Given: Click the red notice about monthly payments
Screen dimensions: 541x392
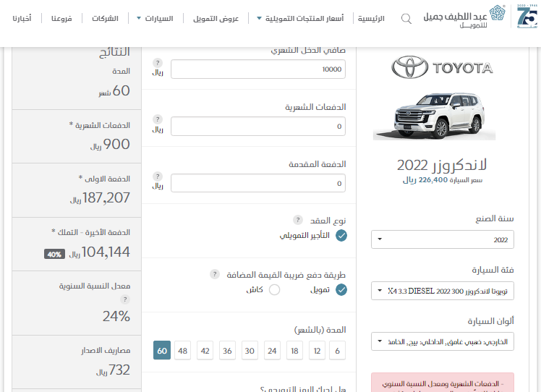Looking at the screenshot, I should point(443,383).
